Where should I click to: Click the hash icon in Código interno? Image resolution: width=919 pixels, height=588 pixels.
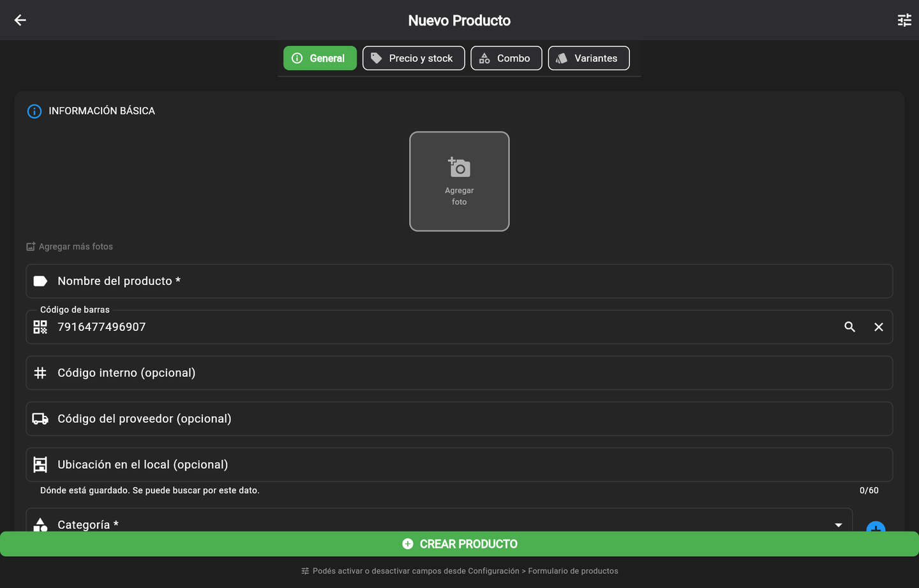(x=40, y=373)
